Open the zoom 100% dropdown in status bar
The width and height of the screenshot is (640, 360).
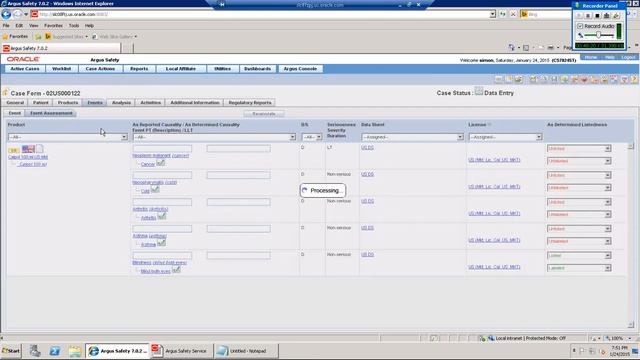point(629,338)
